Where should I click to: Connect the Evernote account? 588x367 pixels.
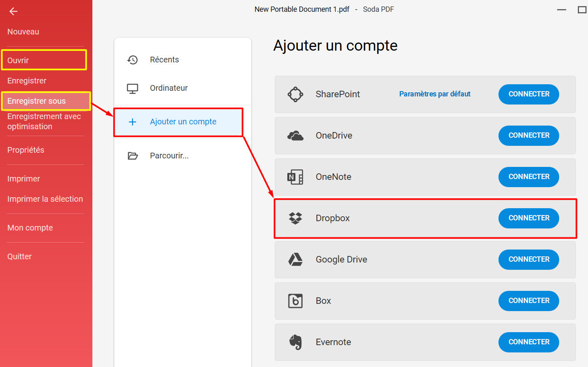(529, 342)
